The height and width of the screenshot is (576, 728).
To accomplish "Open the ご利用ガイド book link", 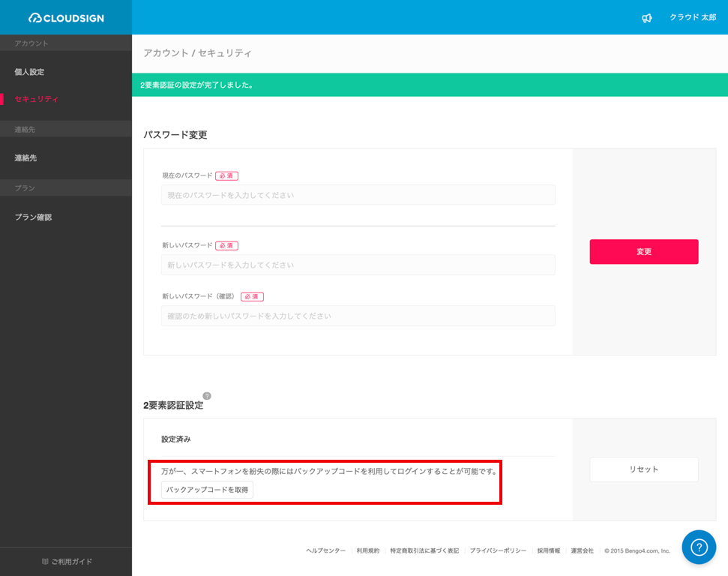I will [x=67, y=562].
